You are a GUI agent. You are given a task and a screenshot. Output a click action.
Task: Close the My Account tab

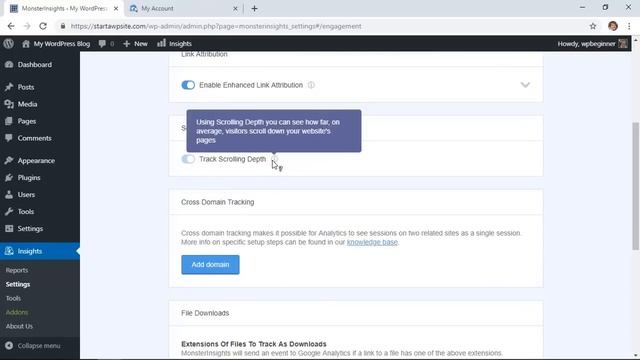(235, 9)
